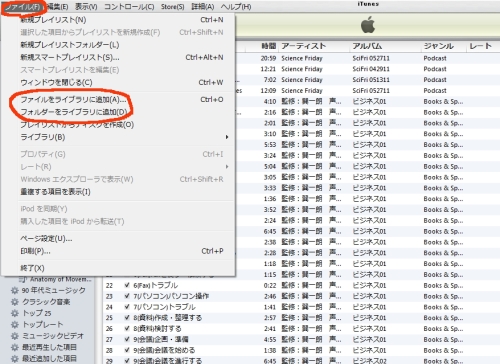Screen dimensions: 500x364
Task: Click the album cell SciFri 042911
Action: (371, 69)
